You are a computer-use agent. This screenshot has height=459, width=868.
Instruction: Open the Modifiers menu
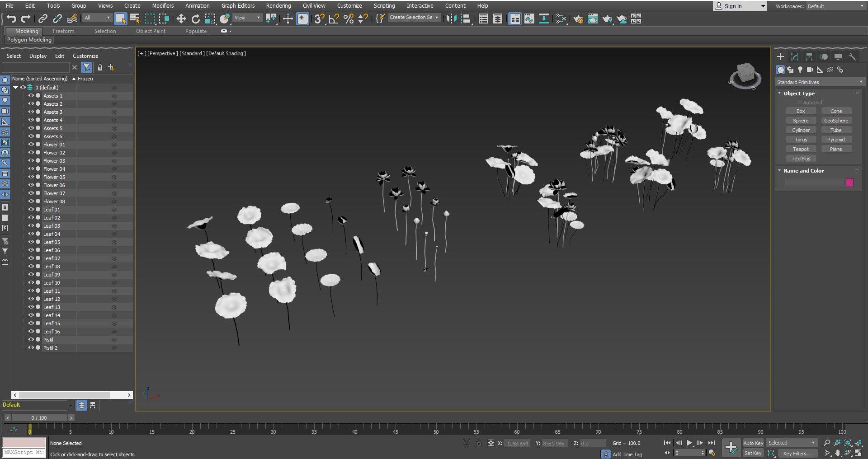163,6
